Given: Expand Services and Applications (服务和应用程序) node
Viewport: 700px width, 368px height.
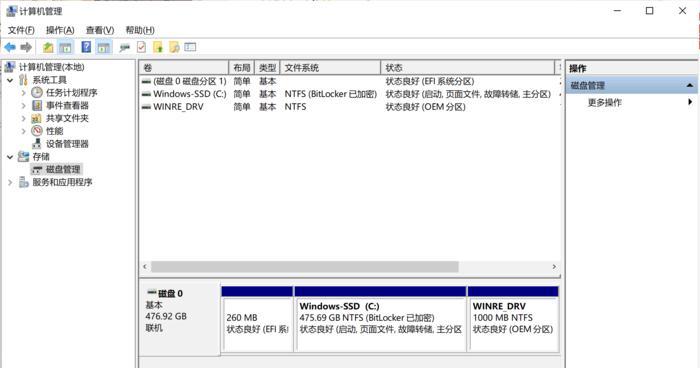Looking at the screenshot, I should tap(10, 182).
